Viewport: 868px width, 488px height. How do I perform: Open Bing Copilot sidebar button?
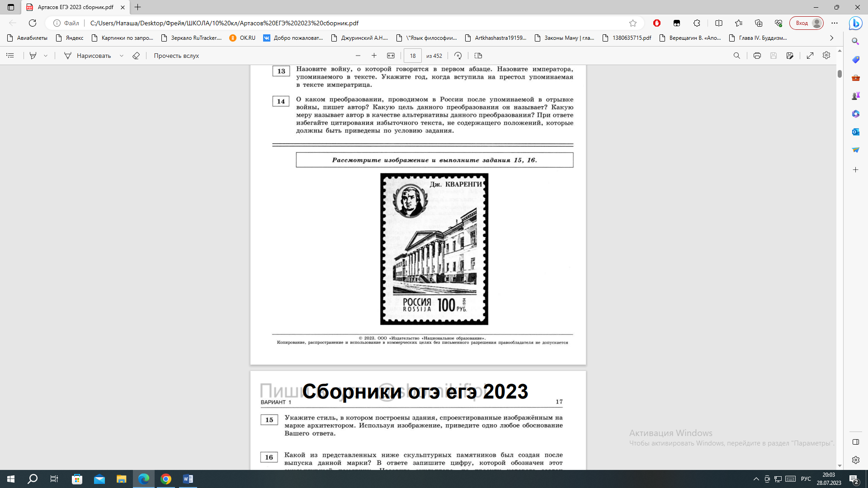tap(855, 23)
